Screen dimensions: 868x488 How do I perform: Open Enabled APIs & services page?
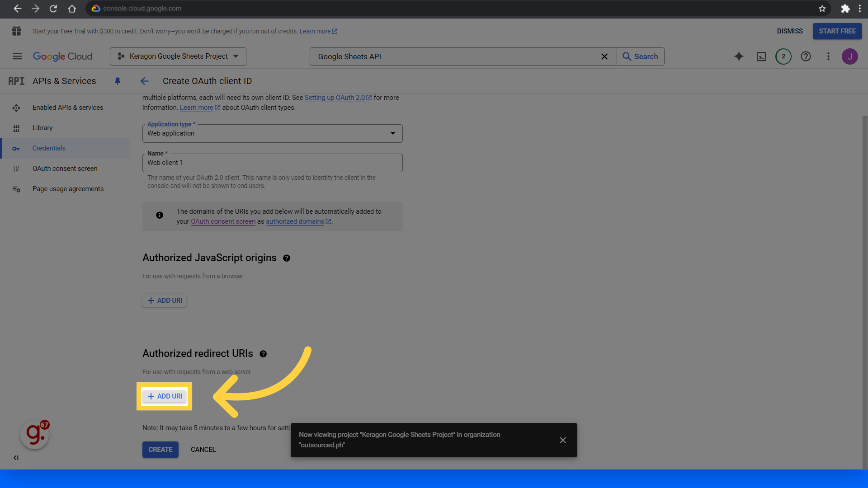[x=68, y=108]
